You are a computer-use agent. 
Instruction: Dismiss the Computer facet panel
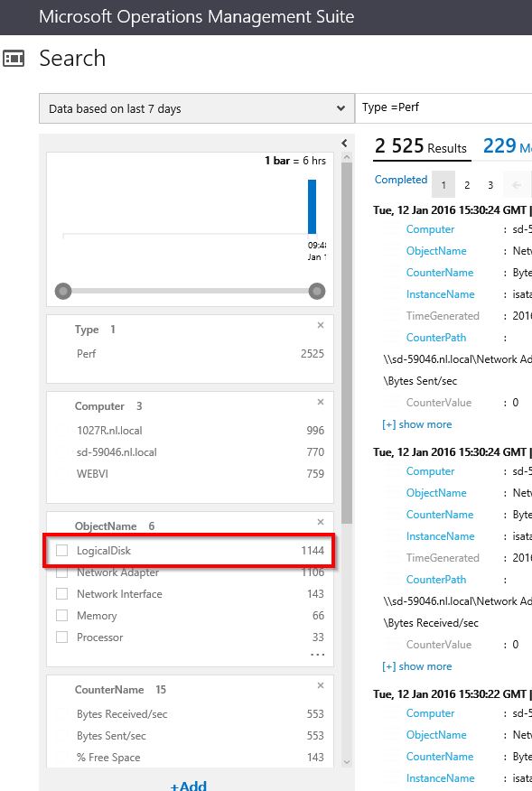coord(321,402)
